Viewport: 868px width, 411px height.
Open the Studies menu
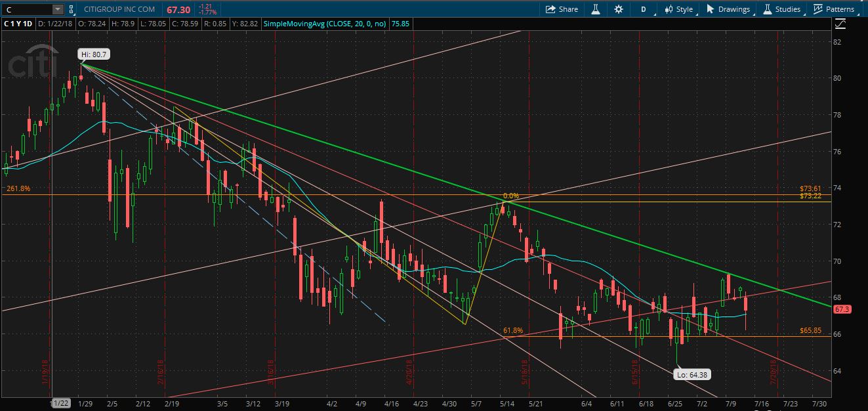782,9
